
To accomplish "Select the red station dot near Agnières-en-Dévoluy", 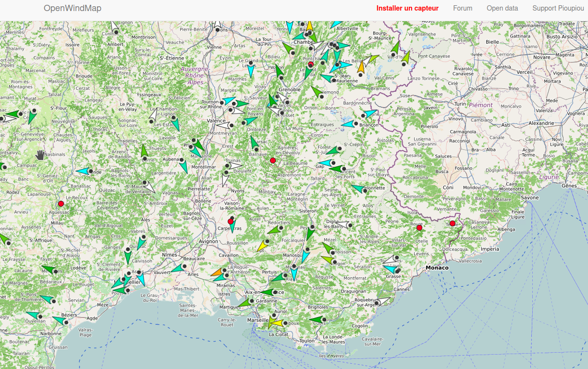I will click(273, 160).
